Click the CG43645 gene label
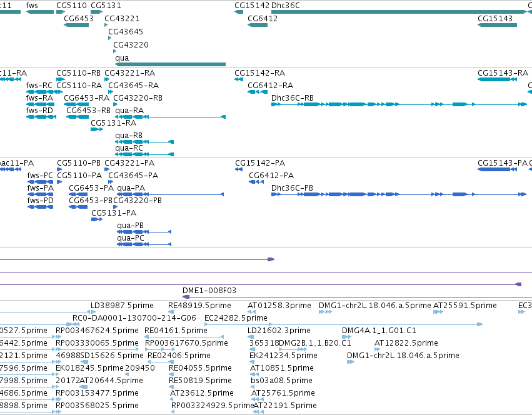The width and height of the screenshot is (532, 415). 126,31
